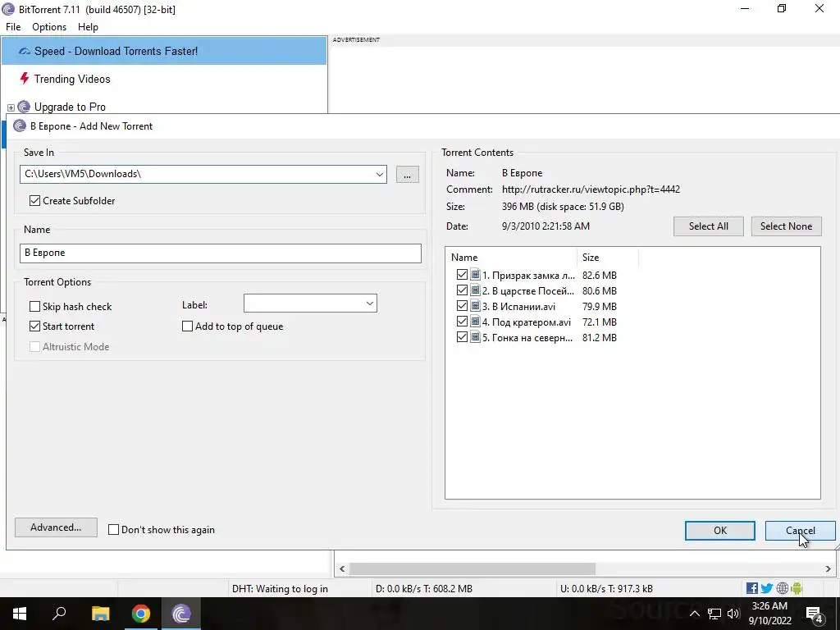Screen dimensions: 840x630
Task: Click the Upgrade to Pro logo icon
Action: point(24,107)
